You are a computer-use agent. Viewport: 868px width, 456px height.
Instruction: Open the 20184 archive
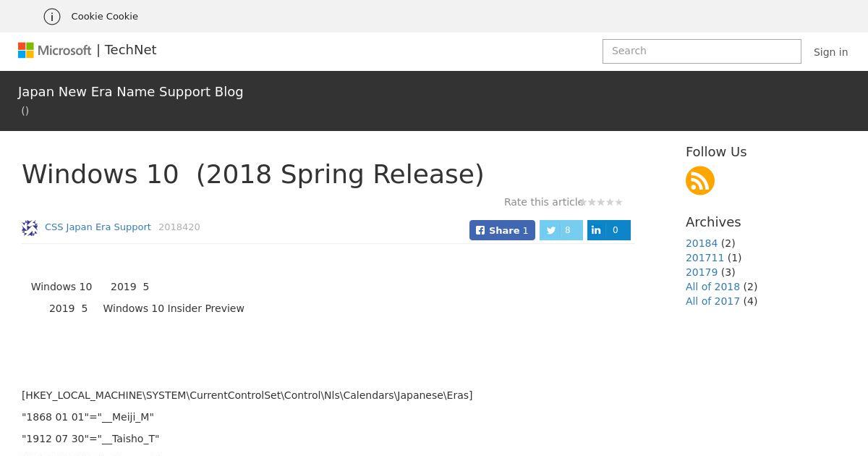click(x=702, y=243)
